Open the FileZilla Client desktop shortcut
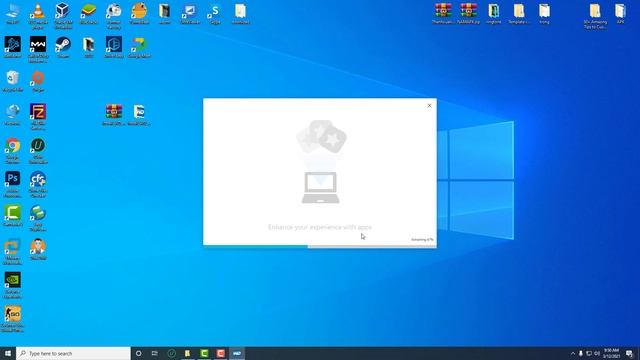This screenshot has height=360, width=640. click(x=38, y=116)
